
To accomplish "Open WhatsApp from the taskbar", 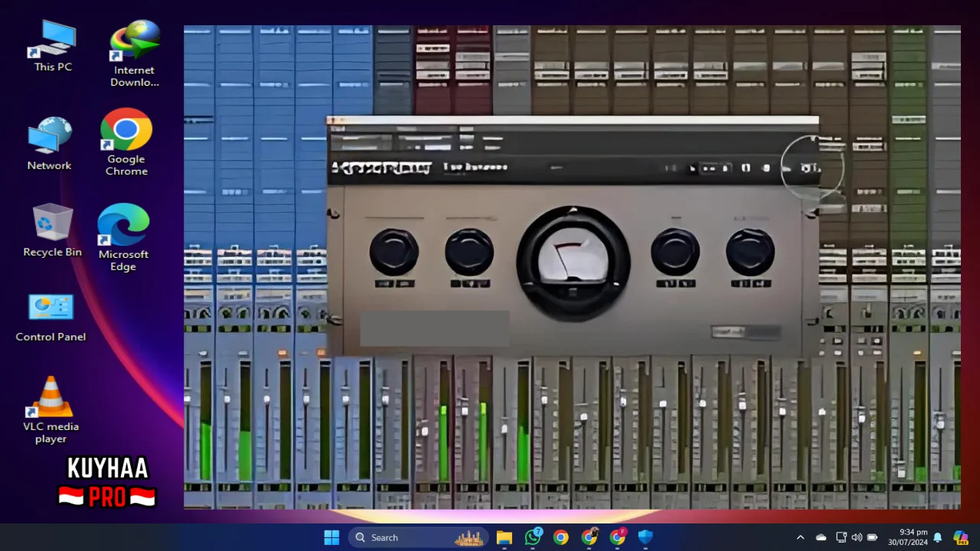I will click(533, 537).
